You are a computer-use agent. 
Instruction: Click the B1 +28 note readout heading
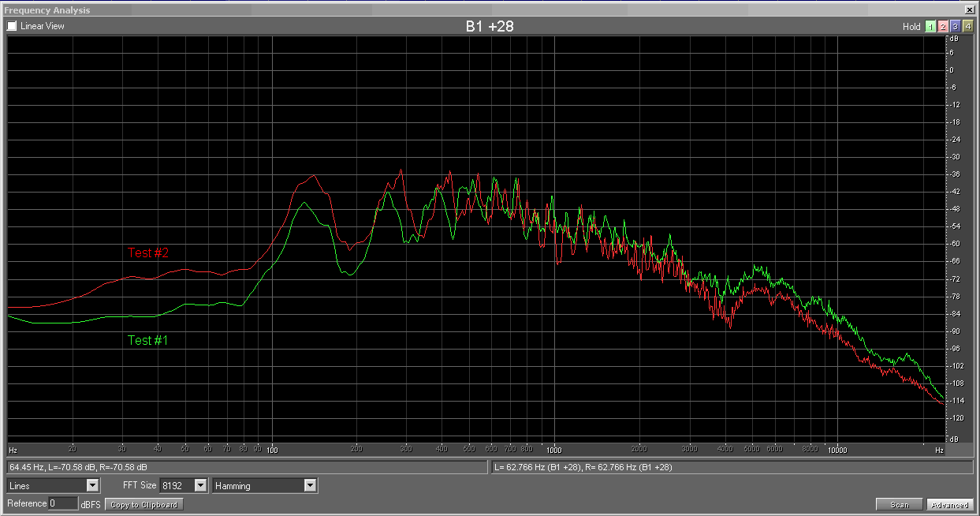[x=490, y=26]
